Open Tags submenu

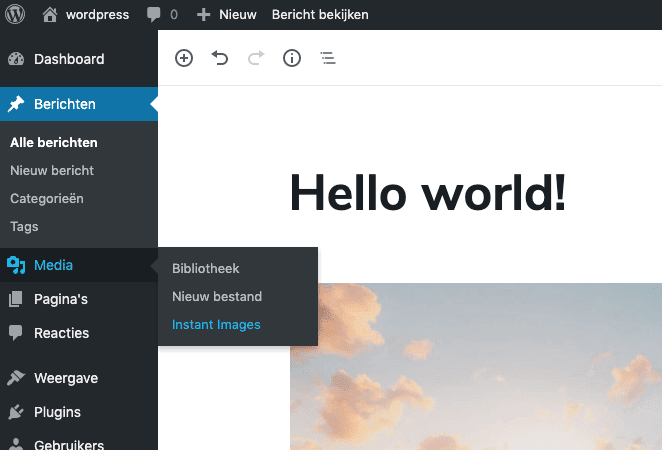pyautogui.click(x=24, y=227)
